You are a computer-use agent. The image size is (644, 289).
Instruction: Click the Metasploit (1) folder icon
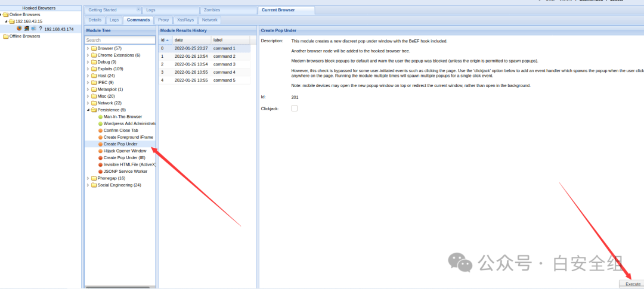click(94, 89)
